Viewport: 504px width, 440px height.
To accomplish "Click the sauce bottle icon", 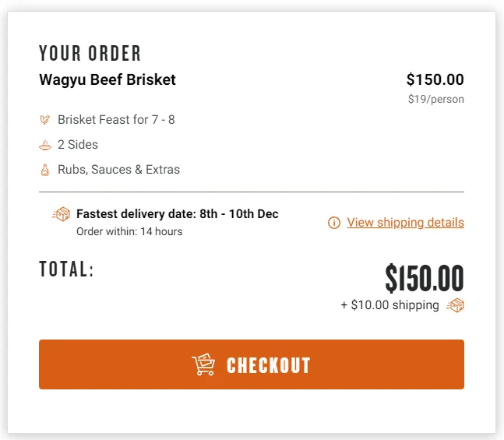I will [x=45, y=170].
